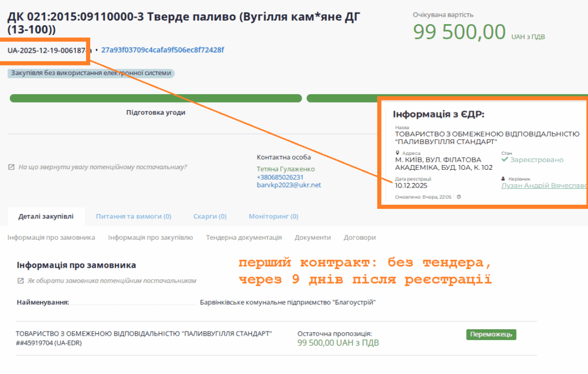The width and height of the screenshot is (588, 374).
Task: Click the person icon beside Керівник
Action: pos(504,179)
